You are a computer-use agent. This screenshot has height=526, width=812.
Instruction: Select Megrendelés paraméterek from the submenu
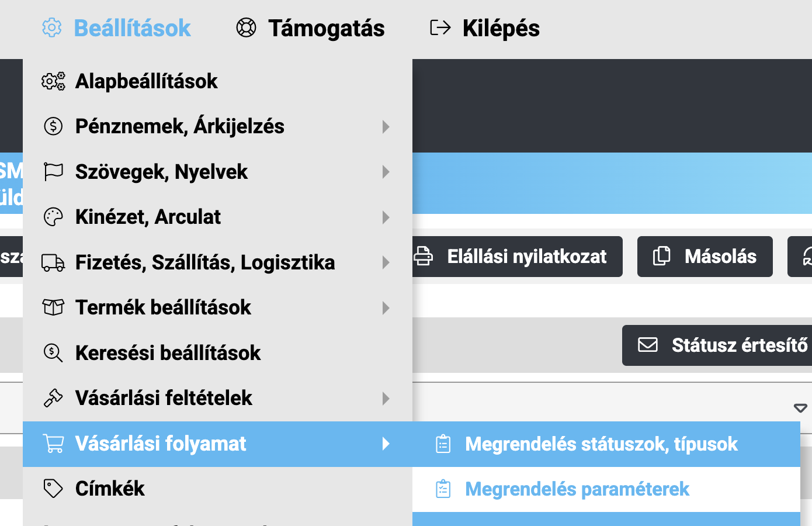pos(577,489)
